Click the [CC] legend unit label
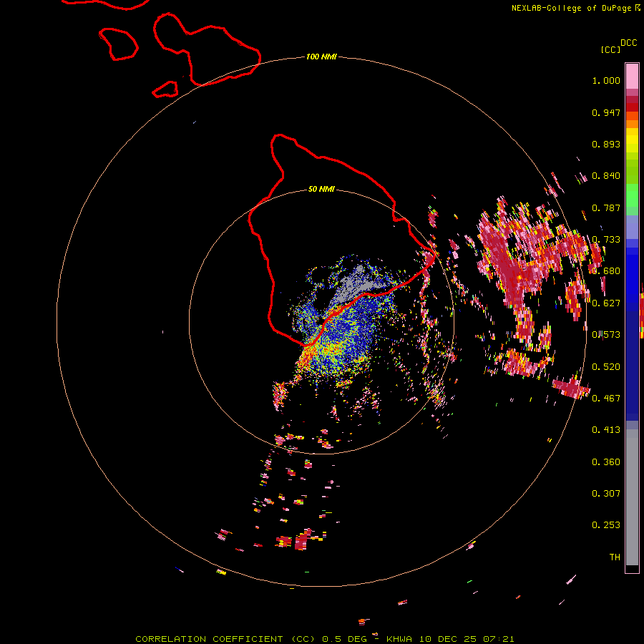This screenshot has height=644, width=644. click(x=610, y=49)
